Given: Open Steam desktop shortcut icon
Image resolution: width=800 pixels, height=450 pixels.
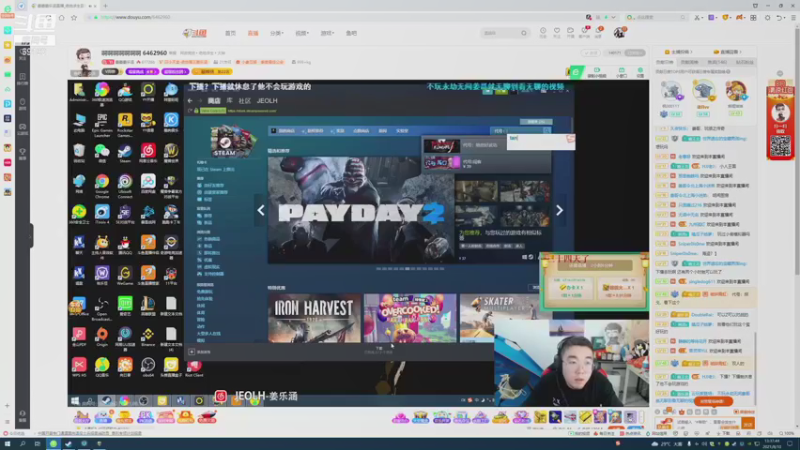Looking at the screenshot, I should [x=125, y=153].
